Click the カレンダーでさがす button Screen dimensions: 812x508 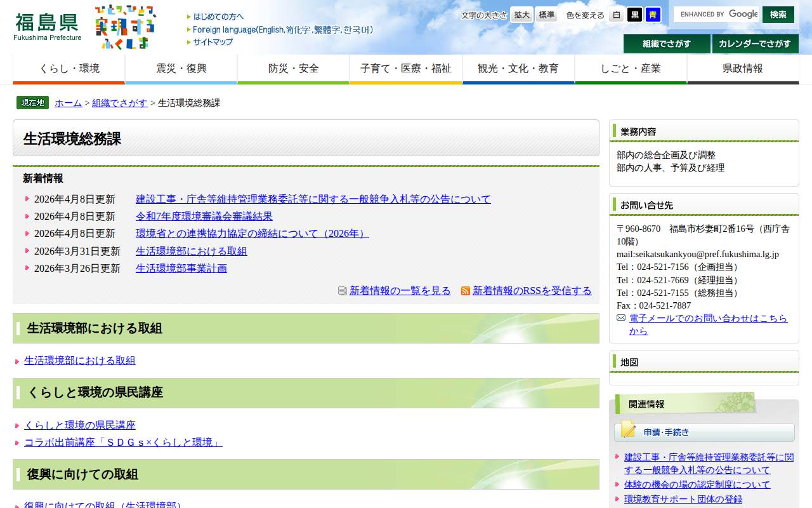(x=756, y=44)
